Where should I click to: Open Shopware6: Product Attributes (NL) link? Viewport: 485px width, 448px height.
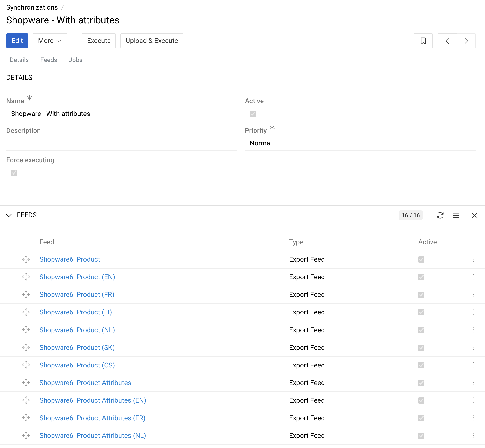[93, 436]
